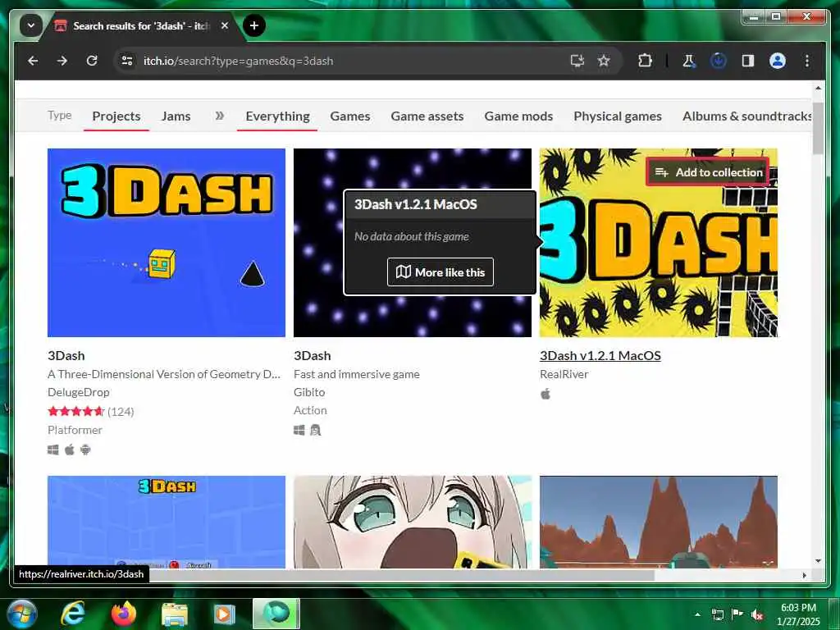The image size is (840, 630).
Task: Click Windows icon under DelugeDrop's 3Dash
Action: point(53,450)
